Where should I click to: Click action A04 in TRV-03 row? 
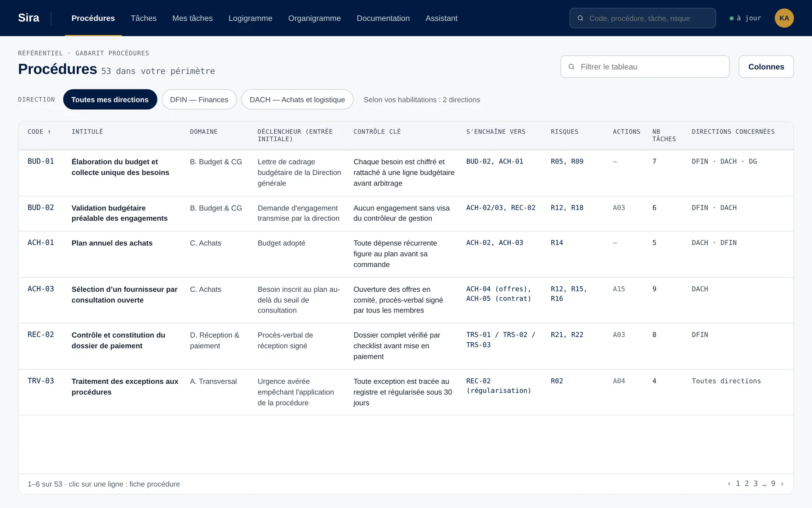point(619,381)
